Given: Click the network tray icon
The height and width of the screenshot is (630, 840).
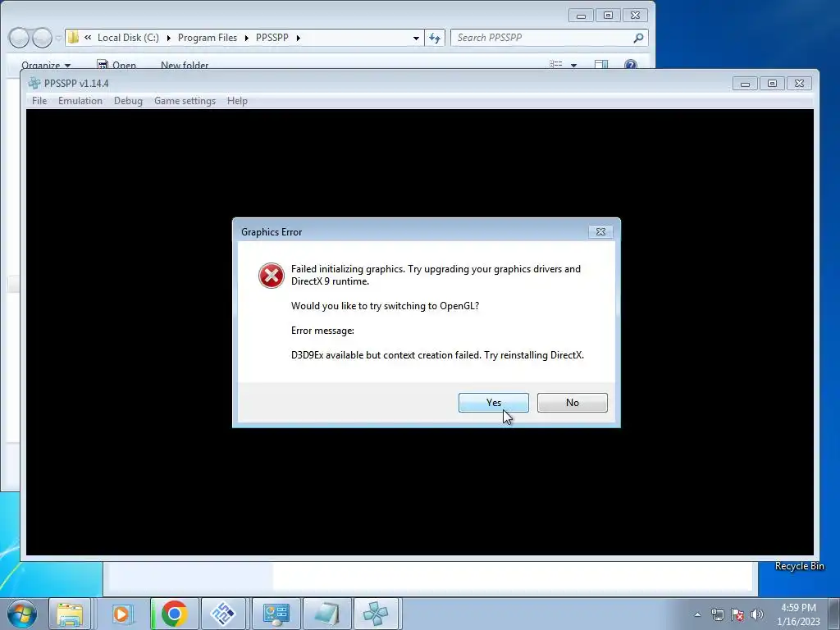Looking at the screenshot, I should click(717, 614).
